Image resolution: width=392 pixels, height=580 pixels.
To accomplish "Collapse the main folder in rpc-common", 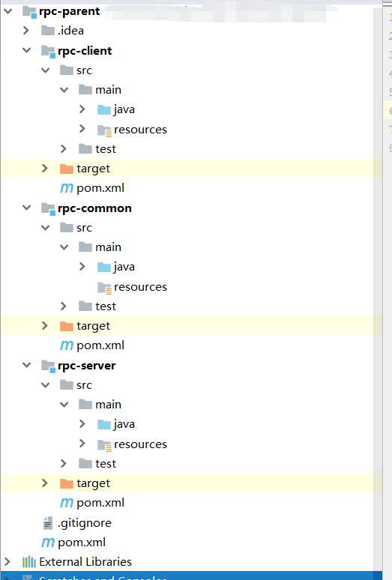I will [x=64, y=247].
